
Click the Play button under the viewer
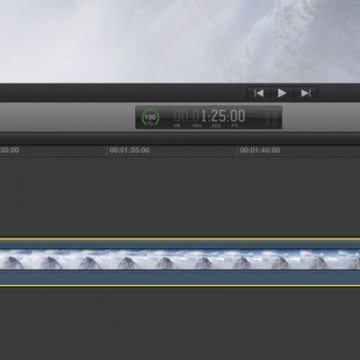[x=282, y=94]
